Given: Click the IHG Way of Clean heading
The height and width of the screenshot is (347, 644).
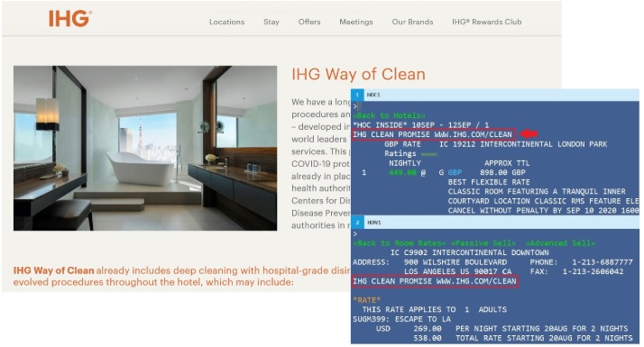Looking at the screenshot, I should 359,74.
